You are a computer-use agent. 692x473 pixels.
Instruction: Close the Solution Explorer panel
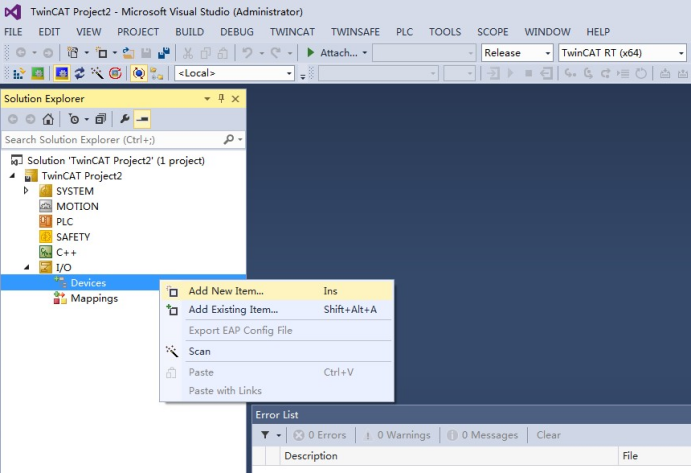[x=236, y=99]
